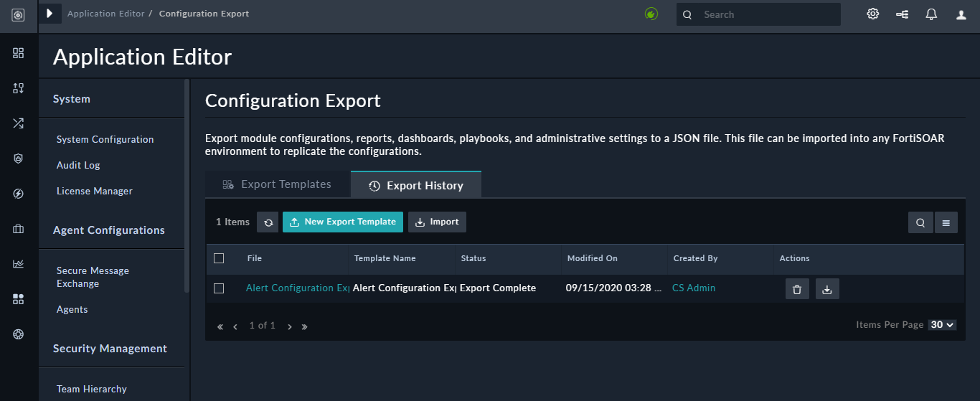Open Agents in the side menu
Screen dimensions: 980x401
point(72,309)
